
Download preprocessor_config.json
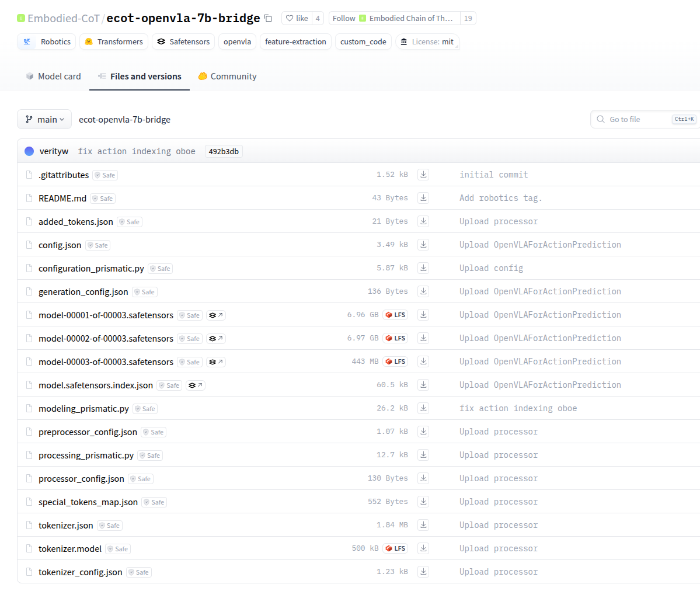click(423, 432)
